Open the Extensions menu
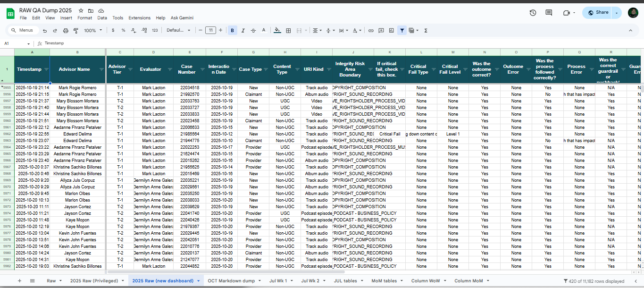Screen dimensions: 644x288 pyautogui.click(x=139, y=18)
